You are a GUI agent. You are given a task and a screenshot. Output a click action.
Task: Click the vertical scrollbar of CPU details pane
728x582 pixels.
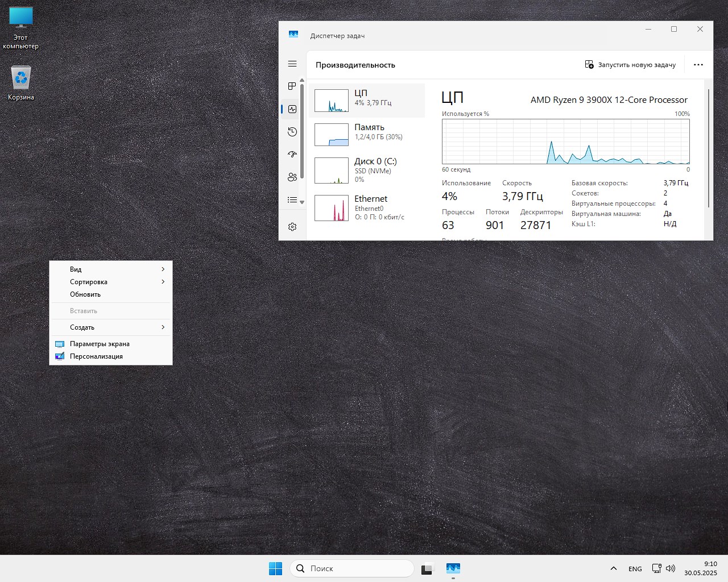pyautogui.click(x=709, y=148)
